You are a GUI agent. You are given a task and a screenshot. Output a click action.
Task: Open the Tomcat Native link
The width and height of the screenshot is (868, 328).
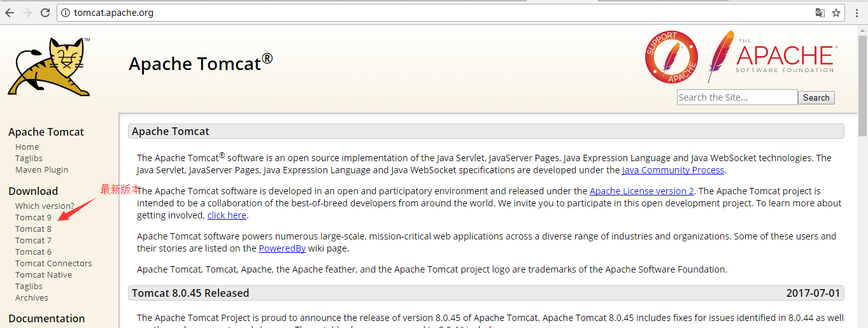(43, 275)
